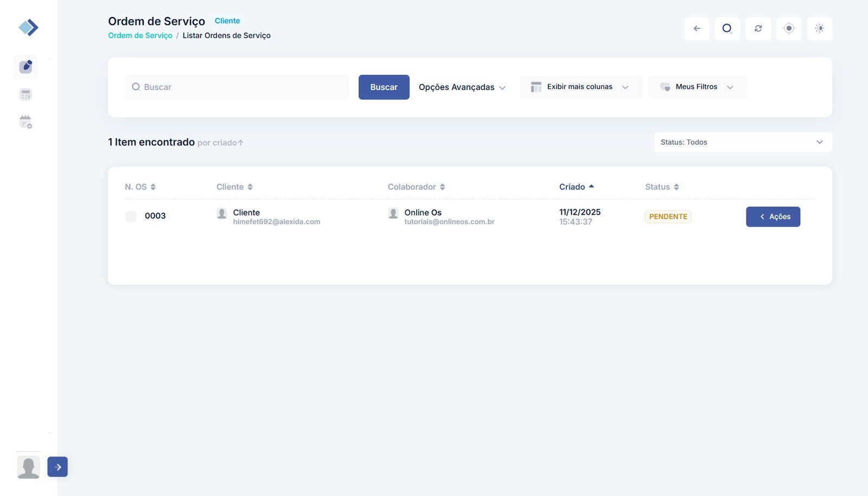The image size is (868, 496).
Task: Click the blue Buscar button
Action: [x=384, y=87]
